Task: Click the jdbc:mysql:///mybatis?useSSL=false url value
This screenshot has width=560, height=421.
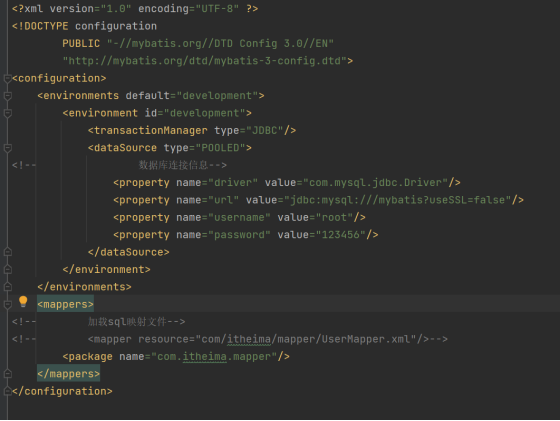Action: (398, 200)
